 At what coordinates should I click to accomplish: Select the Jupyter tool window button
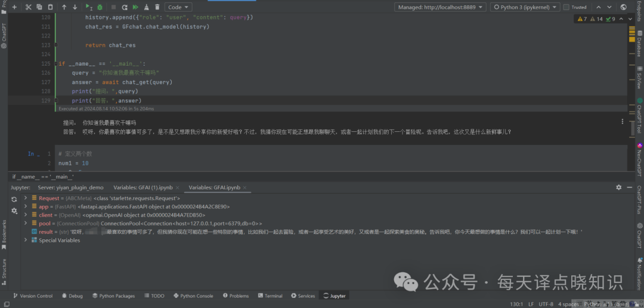(335, 295)
